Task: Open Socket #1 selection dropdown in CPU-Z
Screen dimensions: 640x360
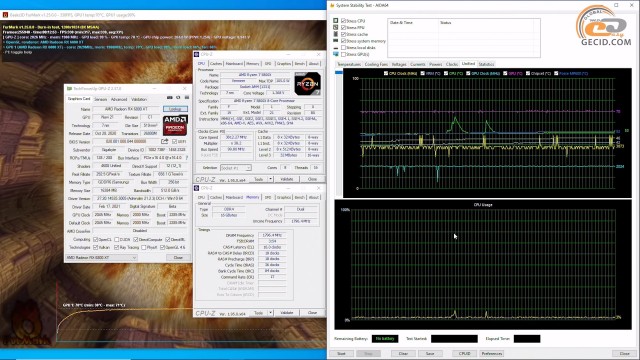Action: 236,168
